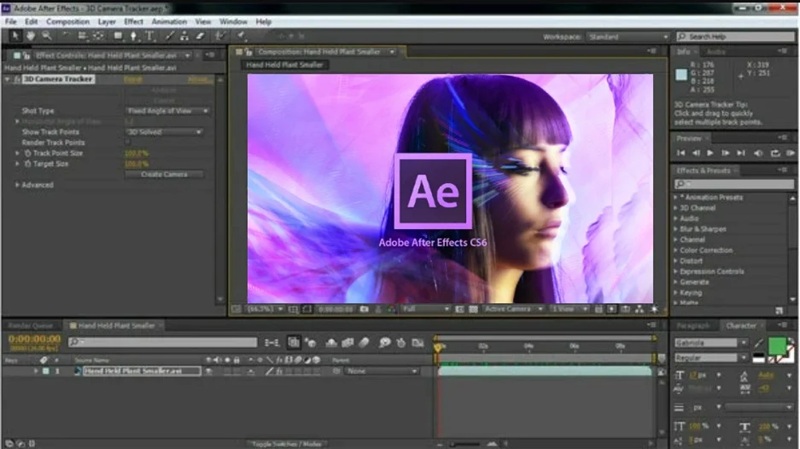Open the Animation menu
Image resolution: width=800 pixels, height=449 pixels.
[x=169, y=21]
